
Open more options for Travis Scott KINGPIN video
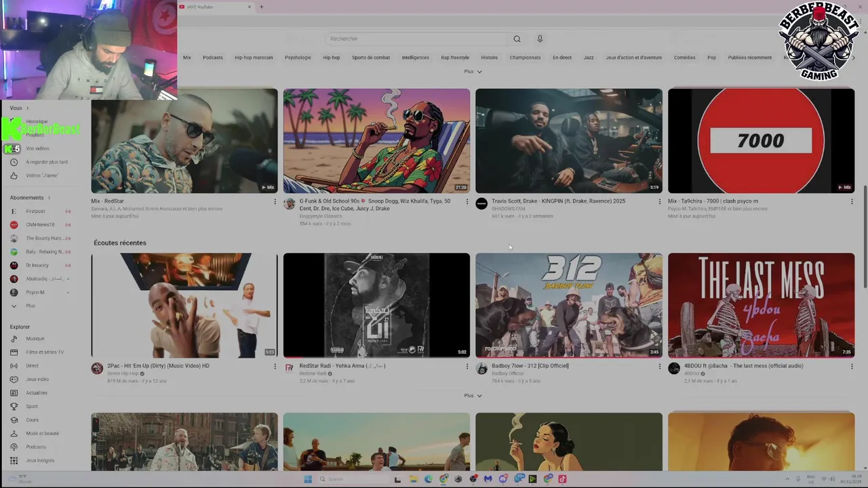(x=659, y=201)
